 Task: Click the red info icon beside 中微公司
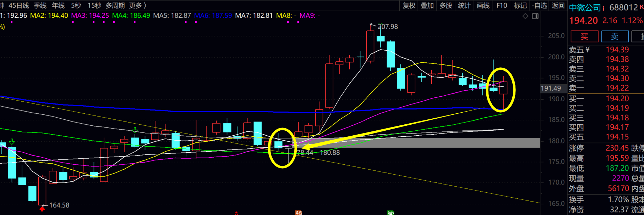(603, 8)
